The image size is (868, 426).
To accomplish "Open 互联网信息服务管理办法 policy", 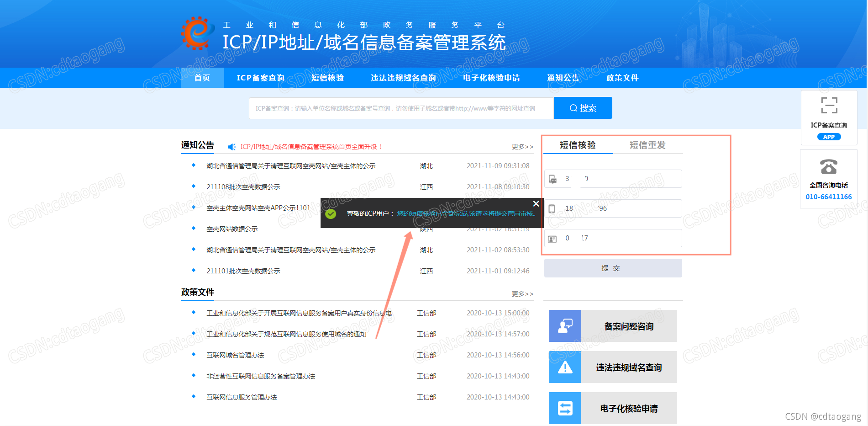I will (242, 397).
